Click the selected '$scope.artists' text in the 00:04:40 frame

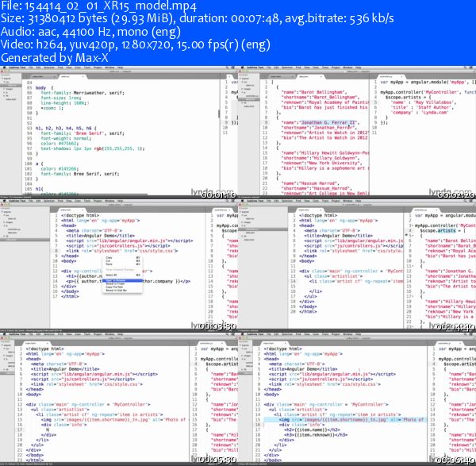(438, 230)
